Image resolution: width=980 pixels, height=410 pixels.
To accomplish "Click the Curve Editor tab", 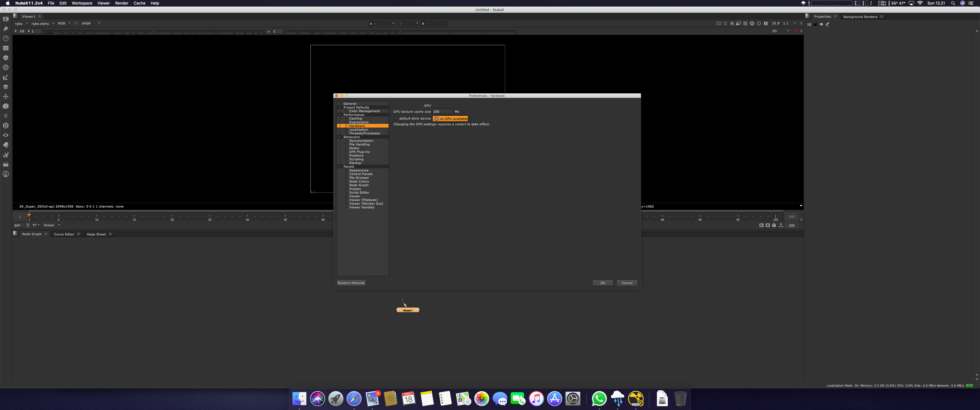I will pos(64,234).
